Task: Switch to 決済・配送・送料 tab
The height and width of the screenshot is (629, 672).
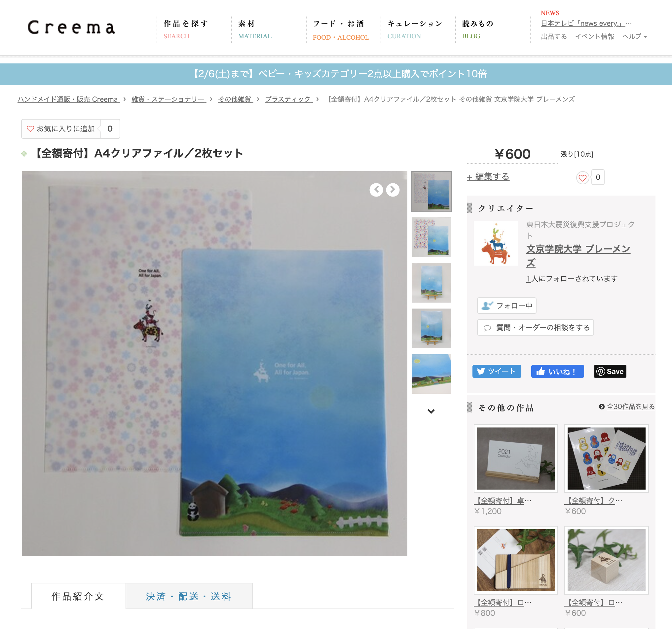Action: [189, 596]
